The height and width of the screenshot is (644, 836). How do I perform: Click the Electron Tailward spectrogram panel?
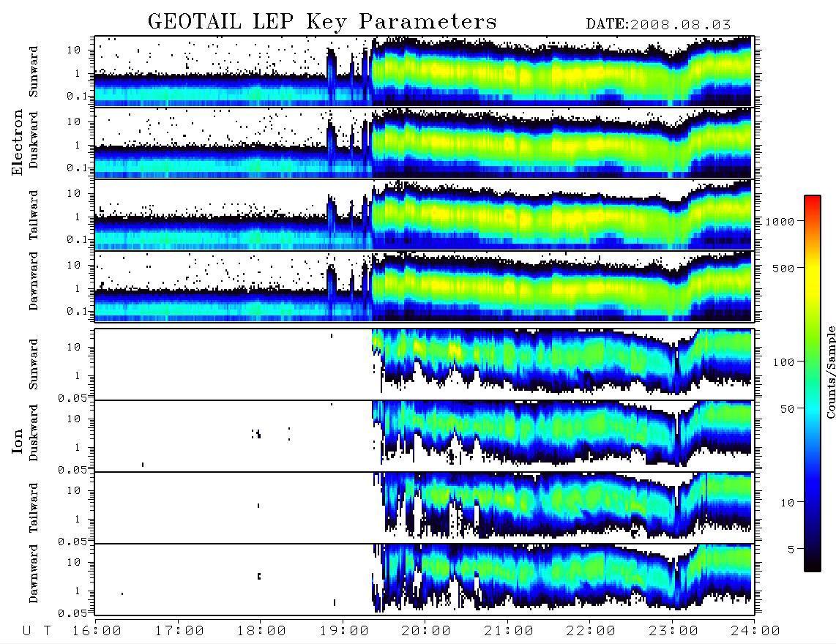[425, 215]
